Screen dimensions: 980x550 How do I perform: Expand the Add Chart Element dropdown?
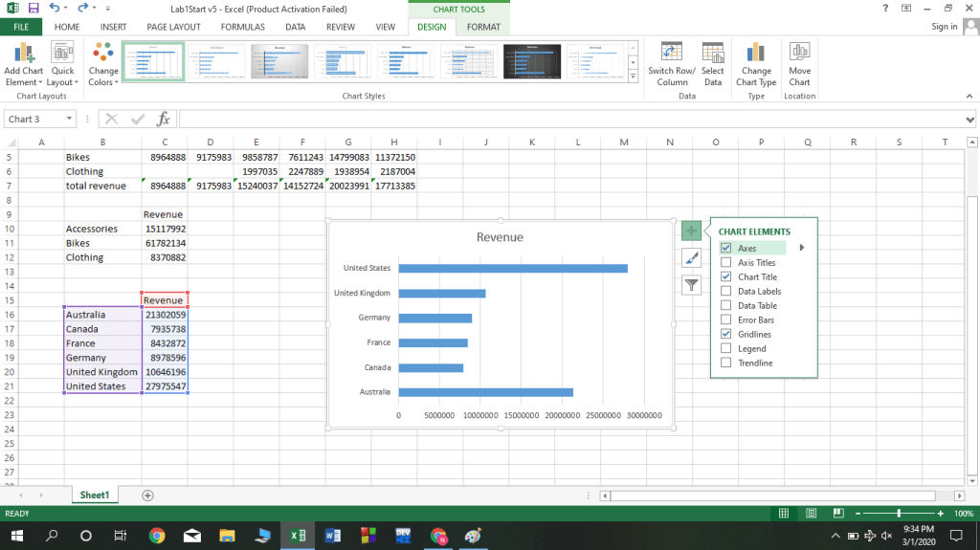(x=23, y=77)
